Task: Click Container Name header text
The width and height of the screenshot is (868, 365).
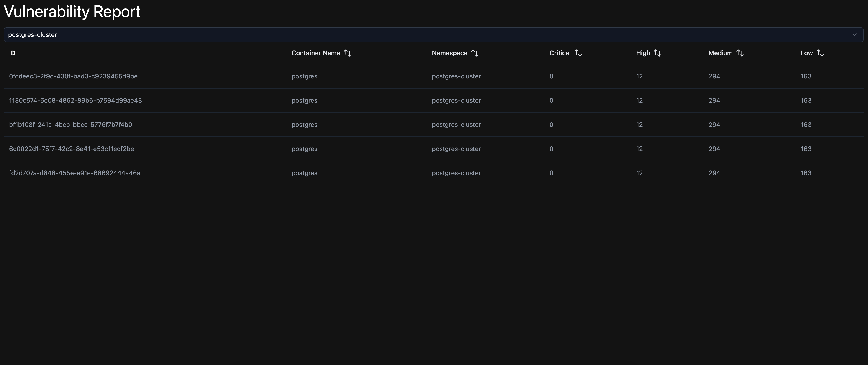Action: 315,53
